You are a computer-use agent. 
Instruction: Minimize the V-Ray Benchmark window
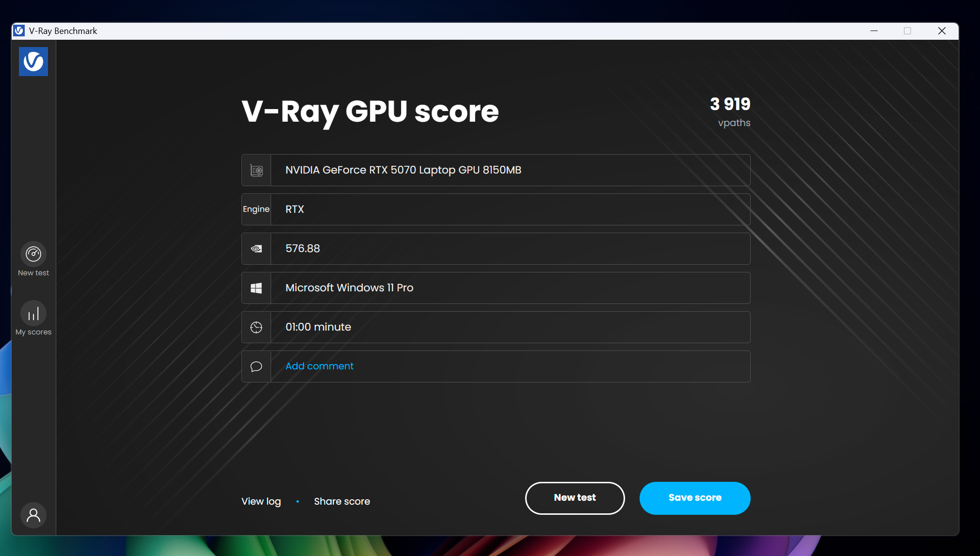coord(874,31)
